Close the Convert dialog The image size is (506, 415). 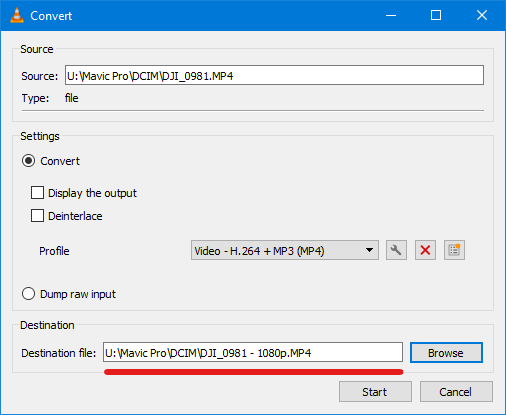coord(482,15)
